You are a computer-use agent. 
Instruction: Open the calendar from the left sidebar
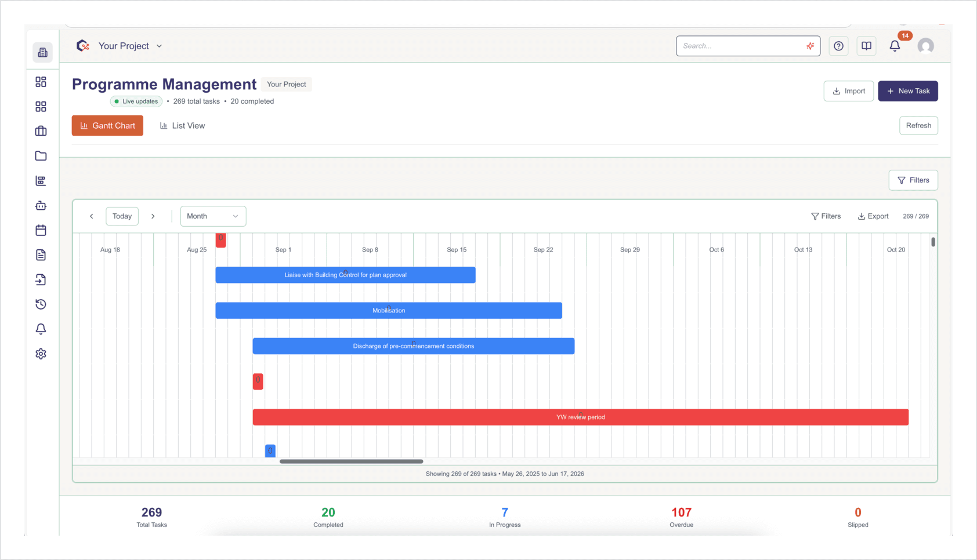[x=41, y=230]
